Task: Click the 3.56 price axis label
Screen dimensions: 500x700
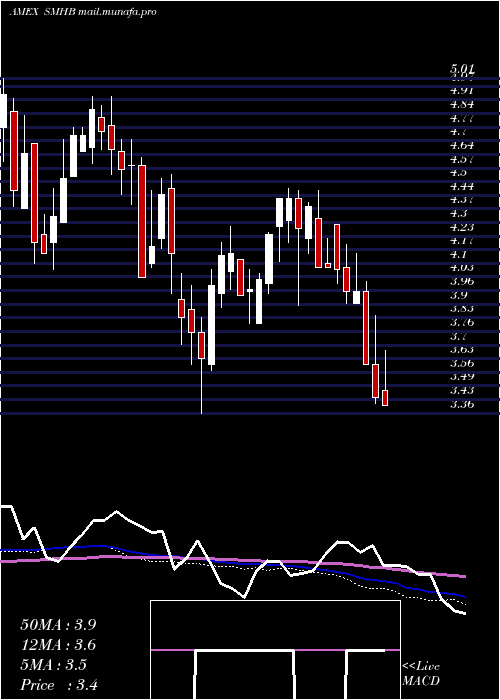Action: tap(462, 363)
